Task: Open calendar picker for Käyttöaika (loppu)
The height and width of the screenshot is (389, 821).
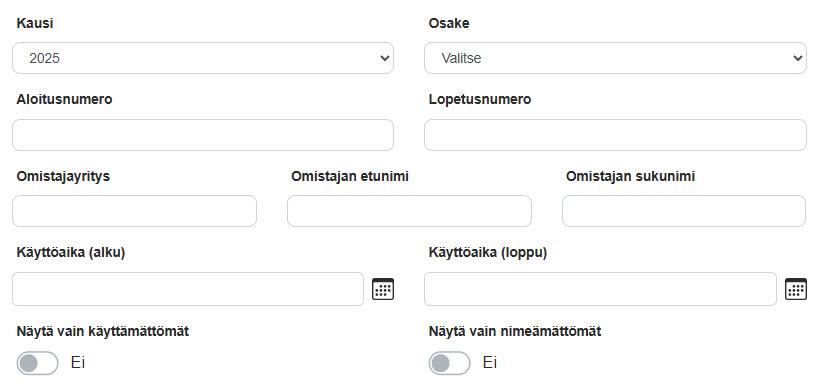Action: click(795, 289)
